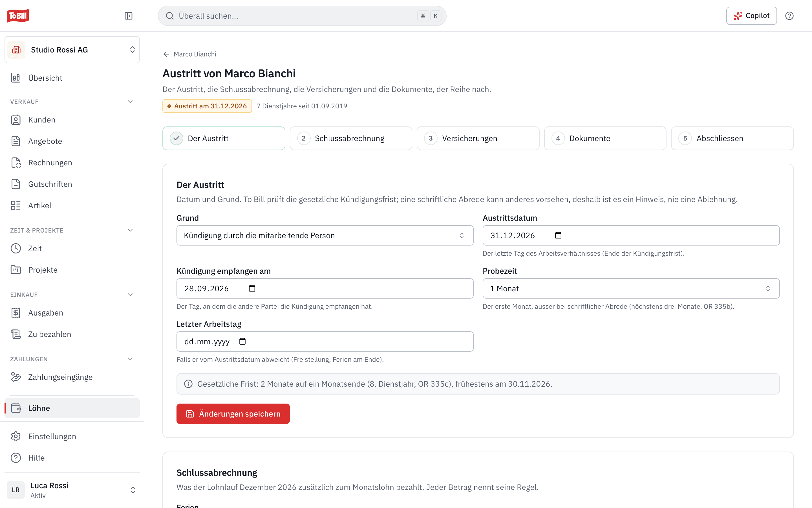Open Angebote section
This screenshot has width=812, height=508.
point(72,141)
